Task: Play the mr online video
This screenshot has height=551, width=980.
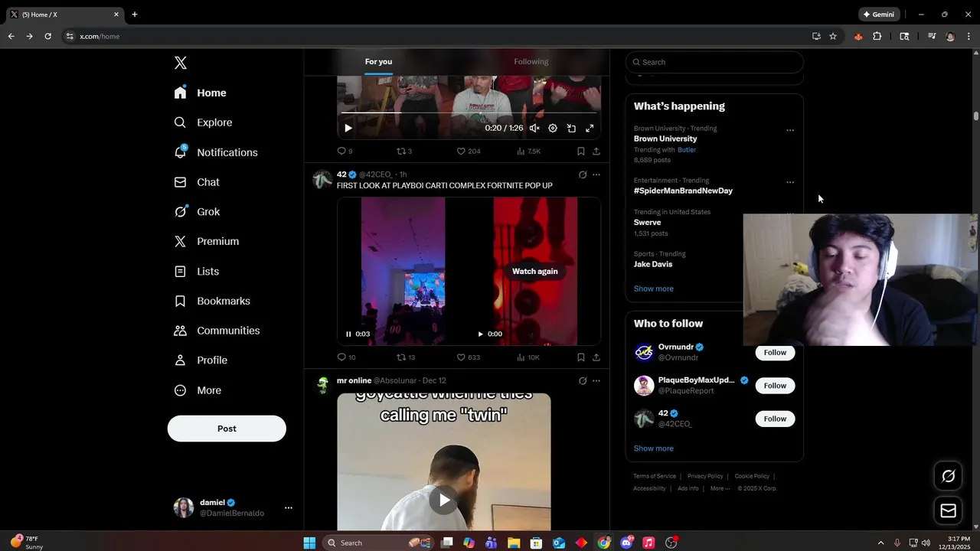Action: (444, 500)
